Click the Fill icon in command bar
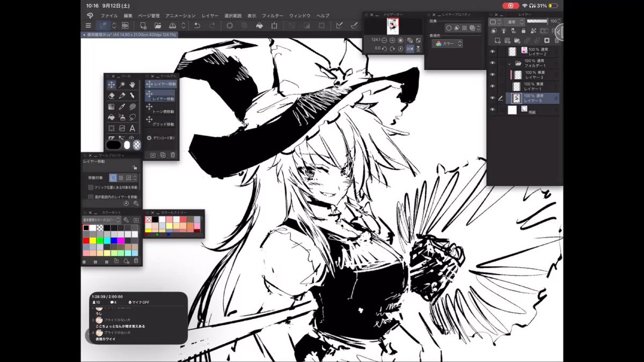644x362 pixels. 260,25
